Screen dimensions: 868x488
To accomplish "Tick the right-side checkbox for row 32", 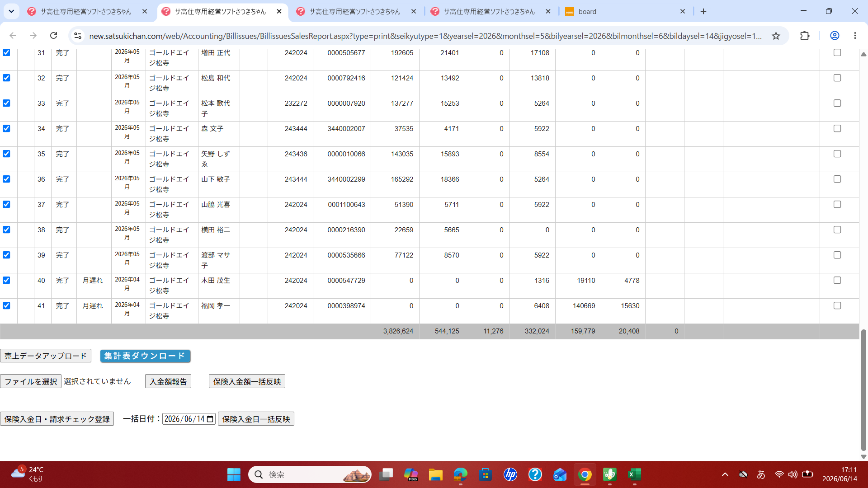I will pos(837,78).
